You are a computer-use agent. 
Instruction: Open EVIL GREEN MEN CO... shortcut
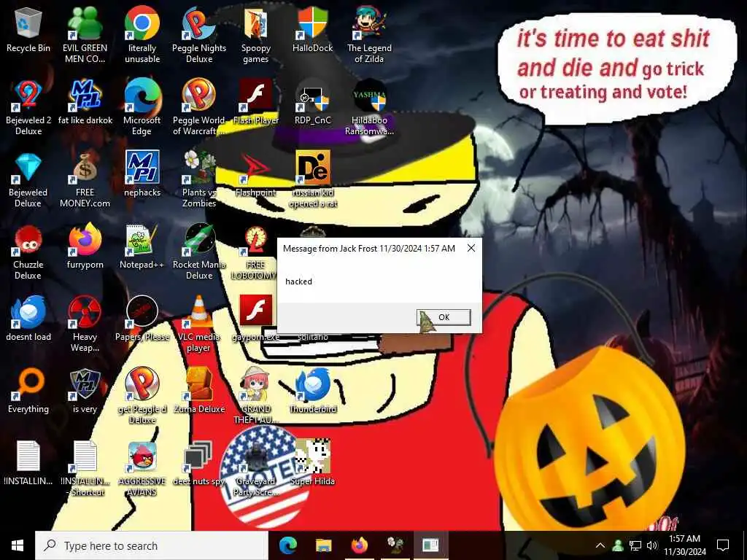(x=85, y=35)
